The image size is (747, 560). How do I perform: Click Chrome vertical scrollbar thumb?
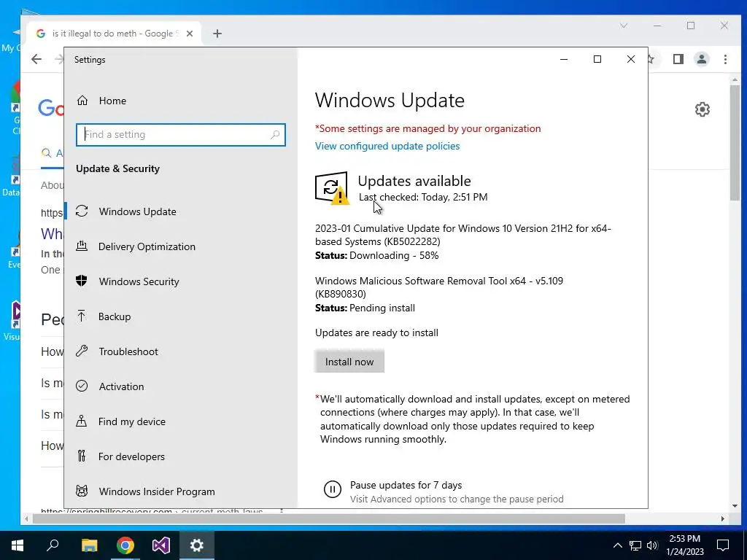[735, 144]
